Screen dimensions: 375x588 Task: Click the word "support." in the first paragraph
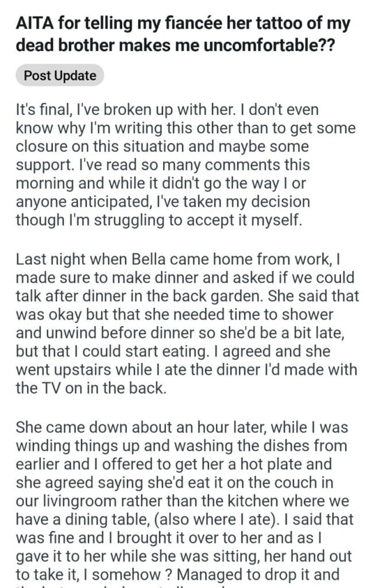45,165
